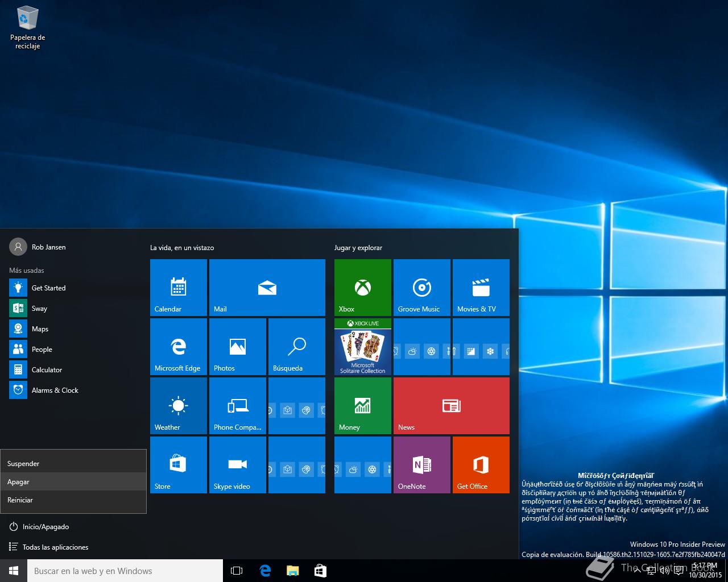Open the Calendar tile
This screenshot has width=728, height=582.
point(179,288)
